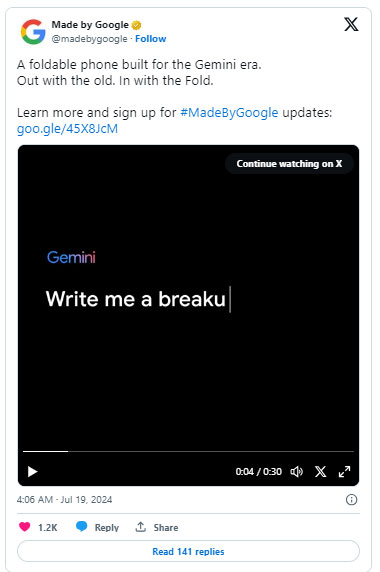Click the Reply speech bubble icon
Viewport: 380px width, 572px height.
(x=82, y=526)
